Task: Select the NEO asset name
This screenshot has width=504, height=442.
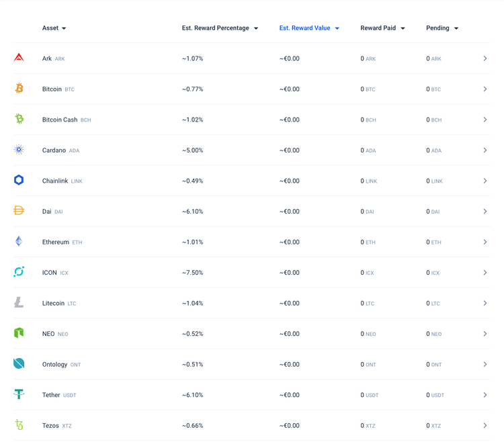Action: [x=55, y=334]
